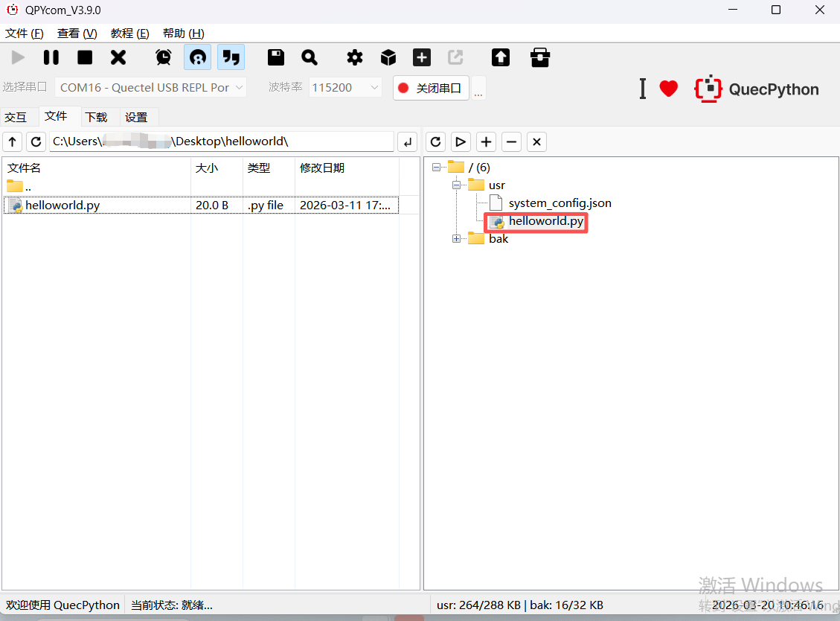The image size is (840, 621).
Task: Switch to the 下载 tab
Action: tap(96, 117)
